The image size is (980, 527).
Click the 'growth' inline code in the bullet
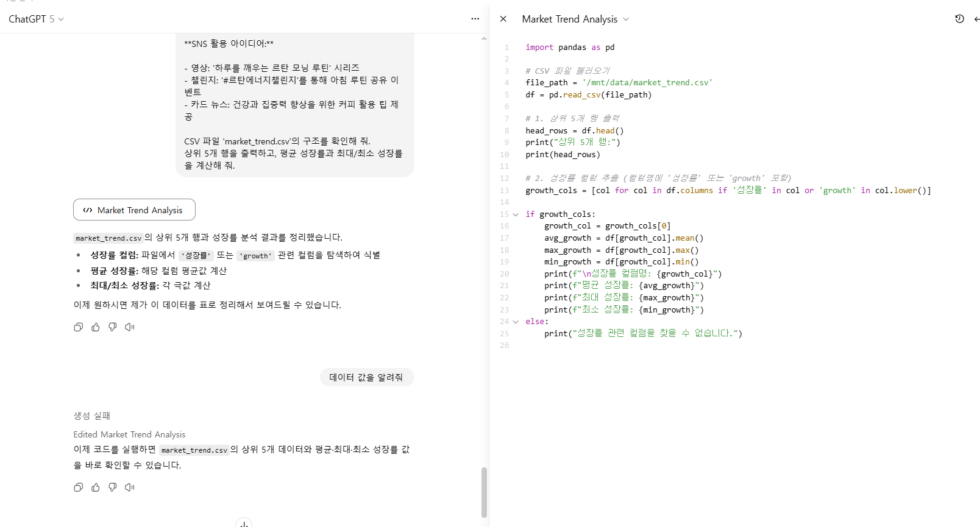coord(256,256)
